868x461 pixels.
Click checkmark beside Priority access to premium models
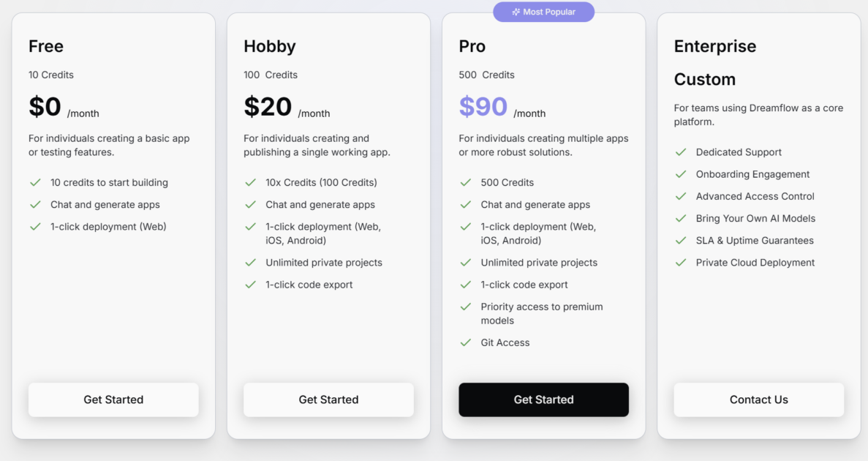[x=465, y=307]
